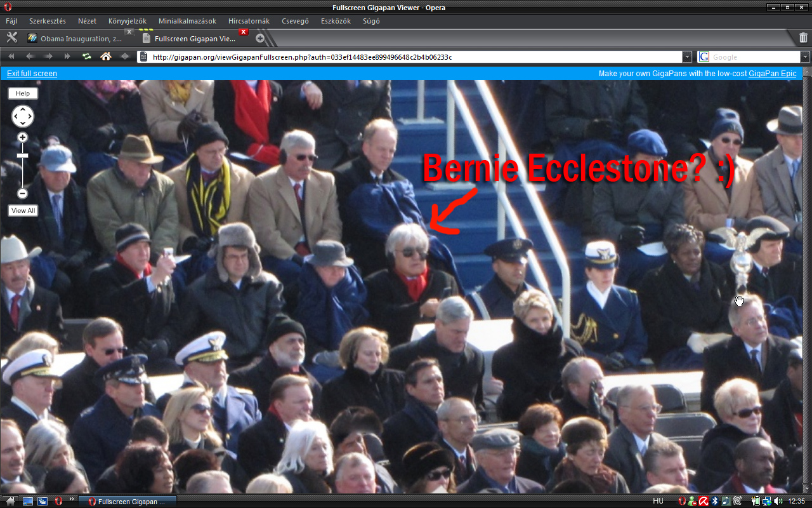Go back to the previous page
This screenshot has height=508, width=812.
pos(30,57)
